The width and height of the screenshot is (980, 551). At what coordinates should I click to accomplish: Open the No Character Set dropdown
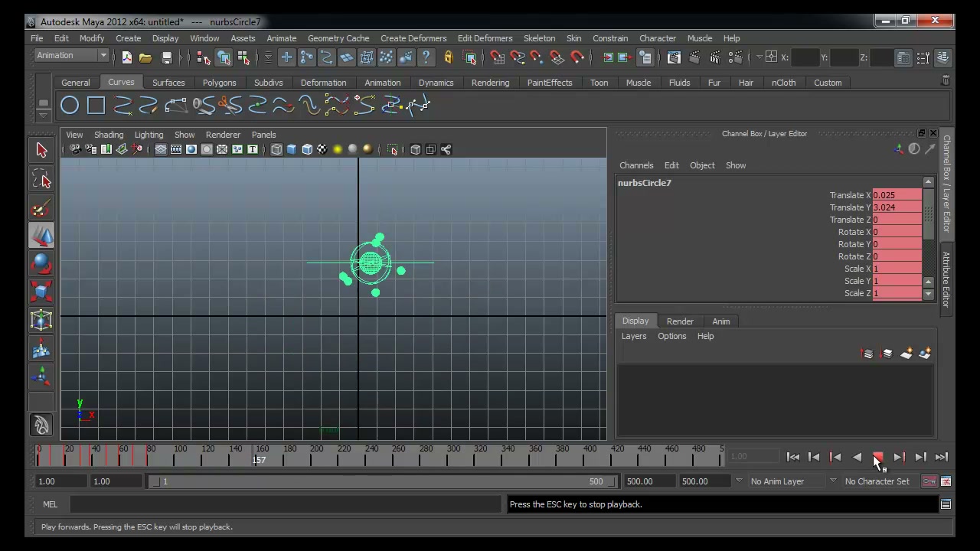[877, 481]
